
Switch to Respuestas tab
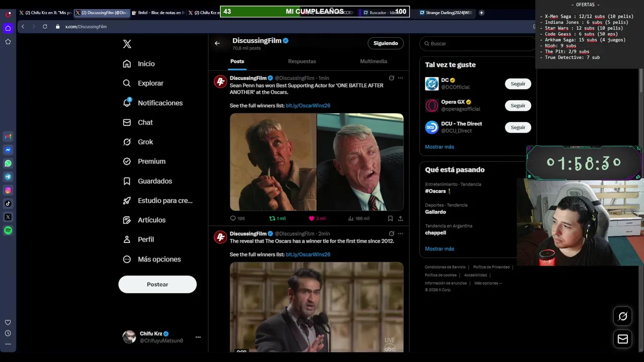[302, 61]
